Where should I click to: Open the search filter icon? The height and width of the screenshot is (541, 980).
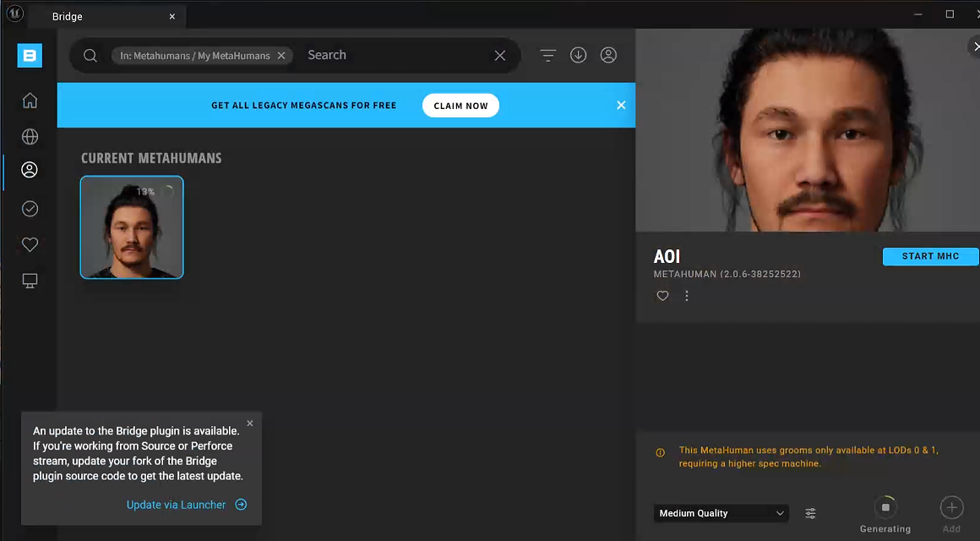coord(547,55)
